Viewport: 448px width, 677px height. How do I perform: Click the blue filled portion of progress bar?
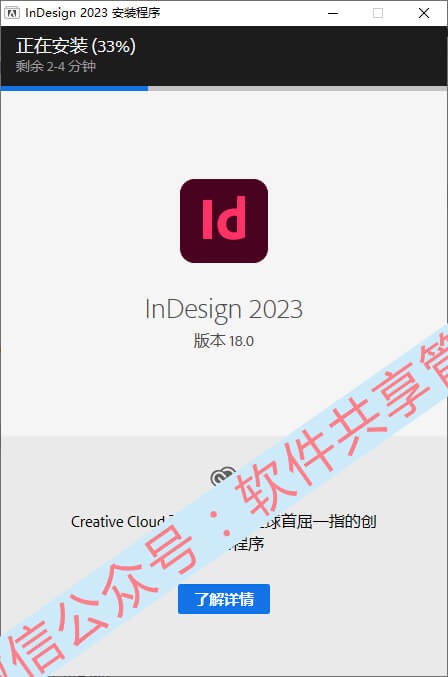pyautogui.click(x=74, y=89)
